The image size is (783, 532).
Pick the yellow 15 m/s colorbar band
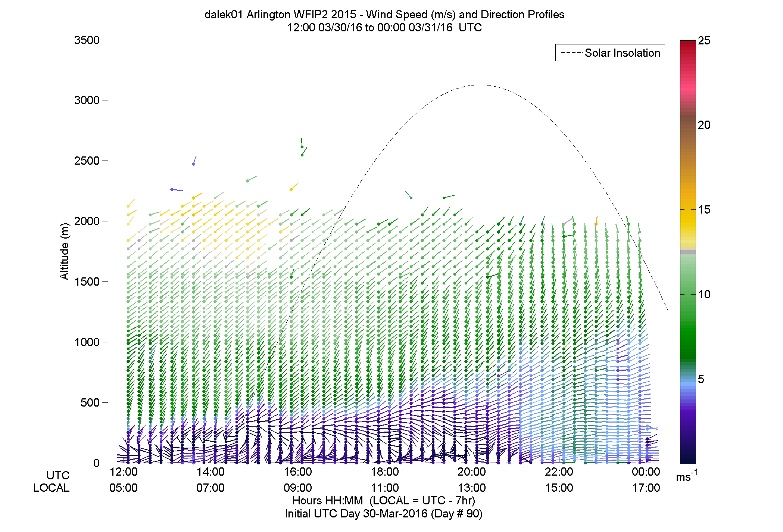688,210
